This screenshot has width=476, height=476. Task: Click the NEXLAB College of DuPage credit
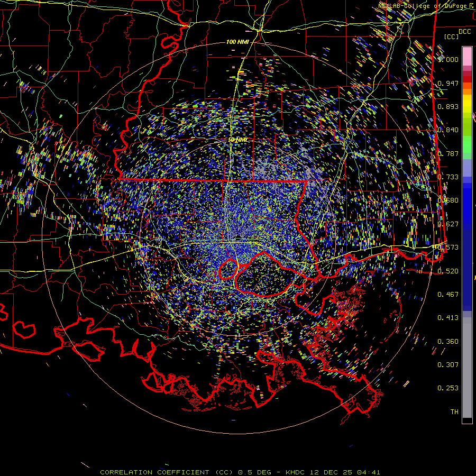[426, 6]
